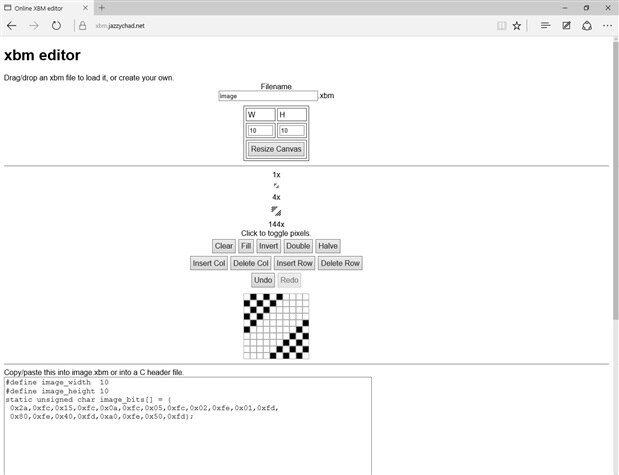Click the share icon in the browser toolbar

click(x=587, y=26)
